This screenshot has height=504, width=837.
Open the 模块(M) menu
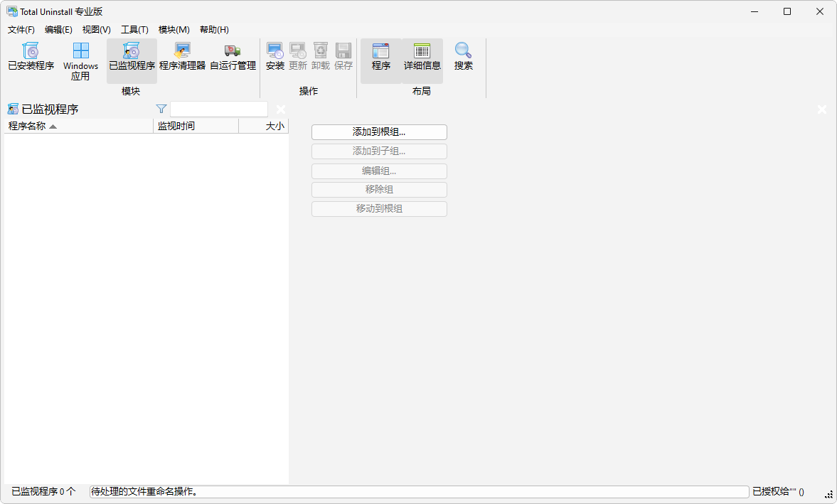point(174,29)
